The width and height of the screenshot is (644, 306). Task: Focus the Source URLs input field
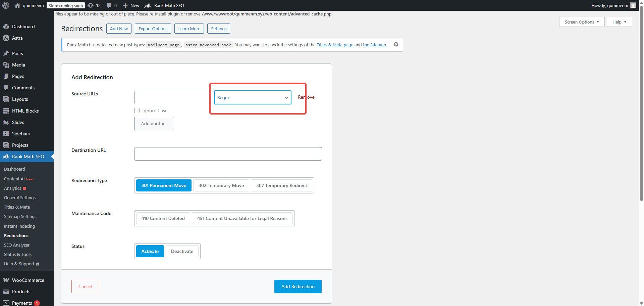click(172, 97)
